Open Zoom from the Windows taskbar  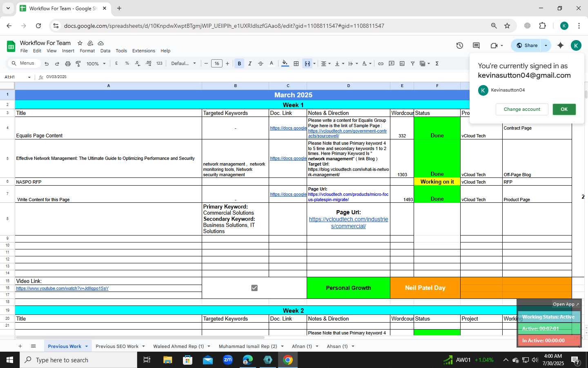[x=228, y=360]
